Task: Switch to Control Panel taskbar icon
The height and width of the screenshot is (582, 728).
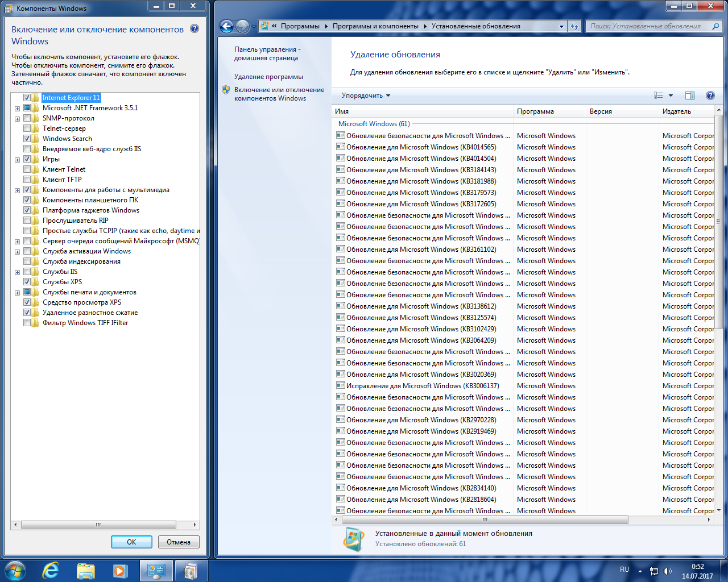Action: [x=156, y=571]
